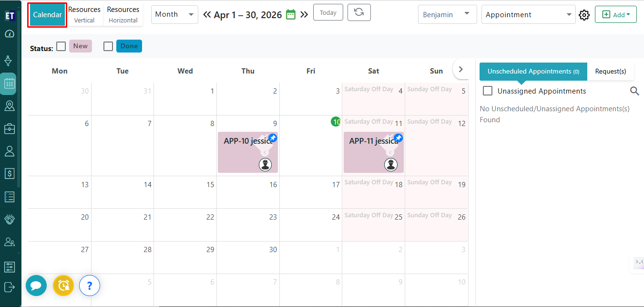Open the yellow alarm clock reminder button
Screen dimensions: 644x307
click(63, 286)
